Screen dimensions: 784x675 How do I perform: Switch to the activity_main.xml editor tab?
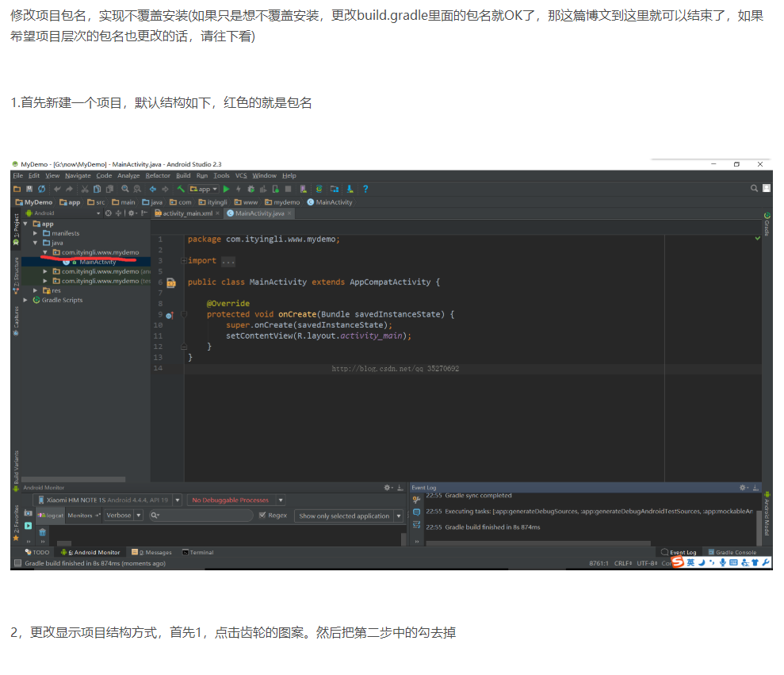pyautogui.click(x=187, y=213)
